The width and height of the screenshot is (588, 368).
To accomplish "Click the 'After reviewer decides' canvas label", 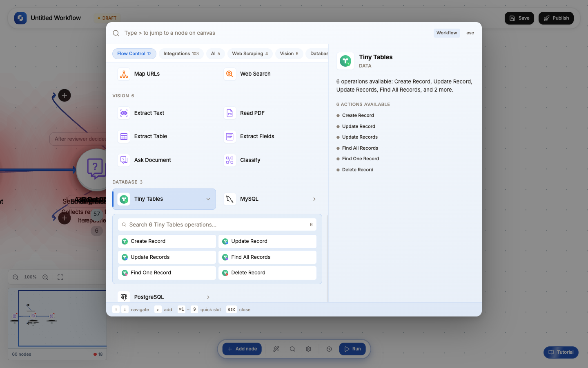I will pos(79,139).
